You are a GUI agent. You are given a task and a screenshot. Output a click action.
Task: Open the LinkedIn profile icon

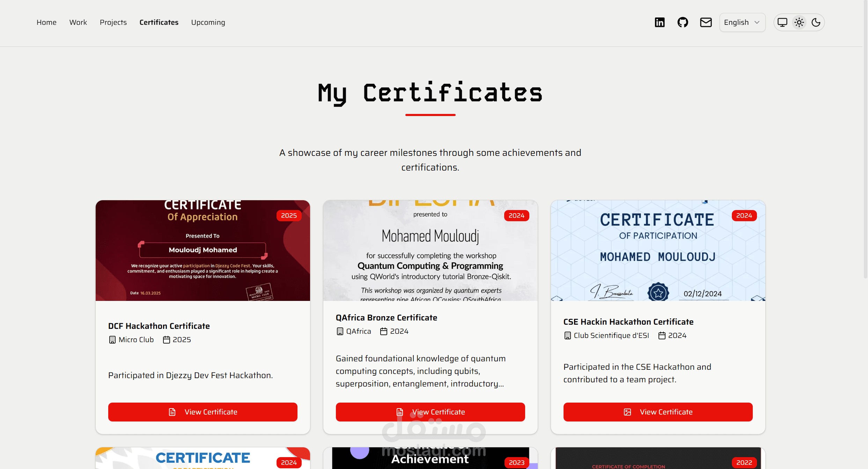tap(660, 22)
